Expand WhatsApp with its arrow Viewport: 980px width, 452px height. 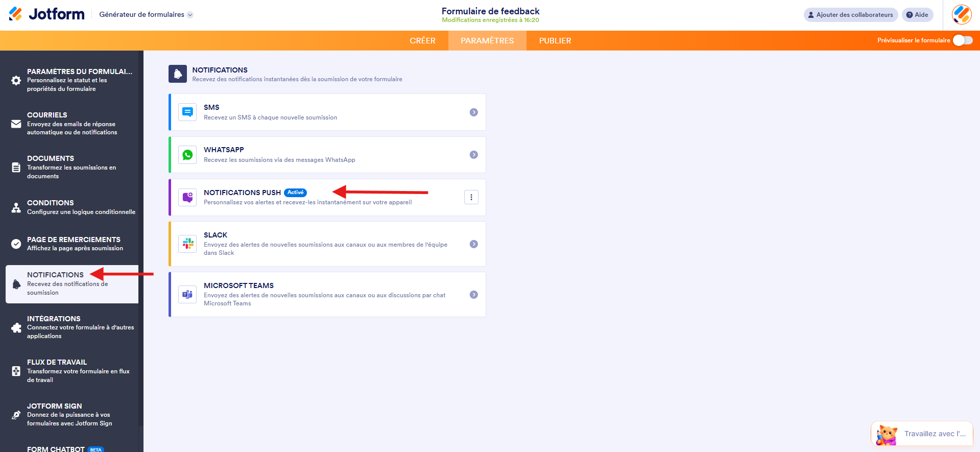click(474, 155)
